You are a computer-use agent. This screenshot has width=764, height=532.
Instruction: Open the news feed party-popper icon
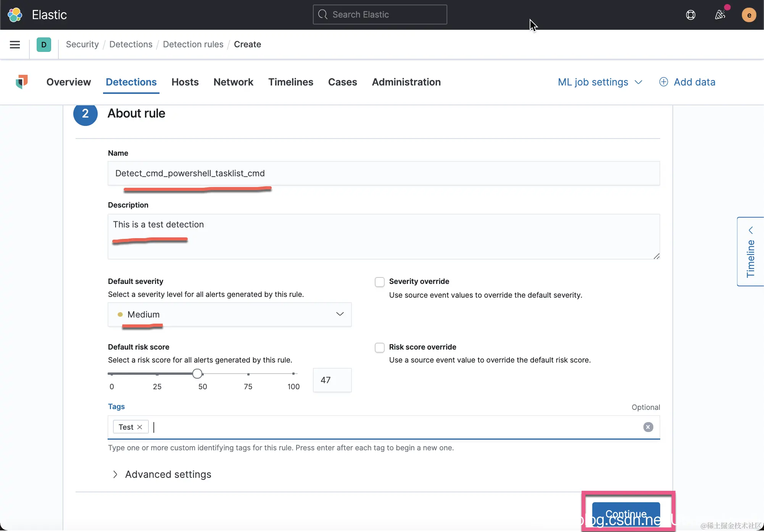pos(720,15)
